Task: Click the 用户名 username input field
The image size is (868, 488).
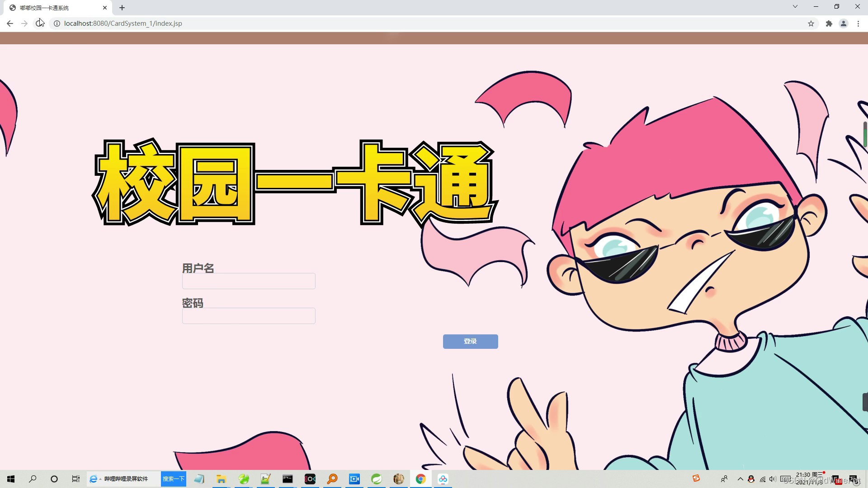Action: click(x=249, y=281)
